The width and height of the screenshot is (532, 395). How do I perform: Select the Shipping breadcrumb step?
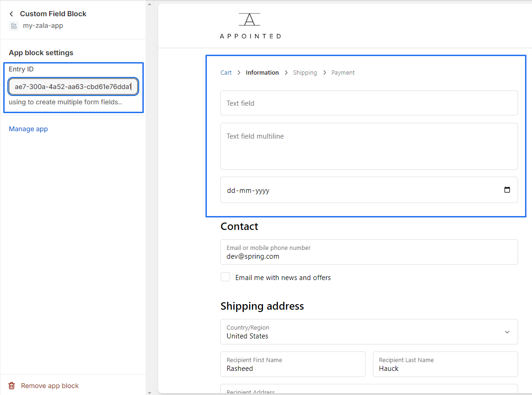pos(305,73)
